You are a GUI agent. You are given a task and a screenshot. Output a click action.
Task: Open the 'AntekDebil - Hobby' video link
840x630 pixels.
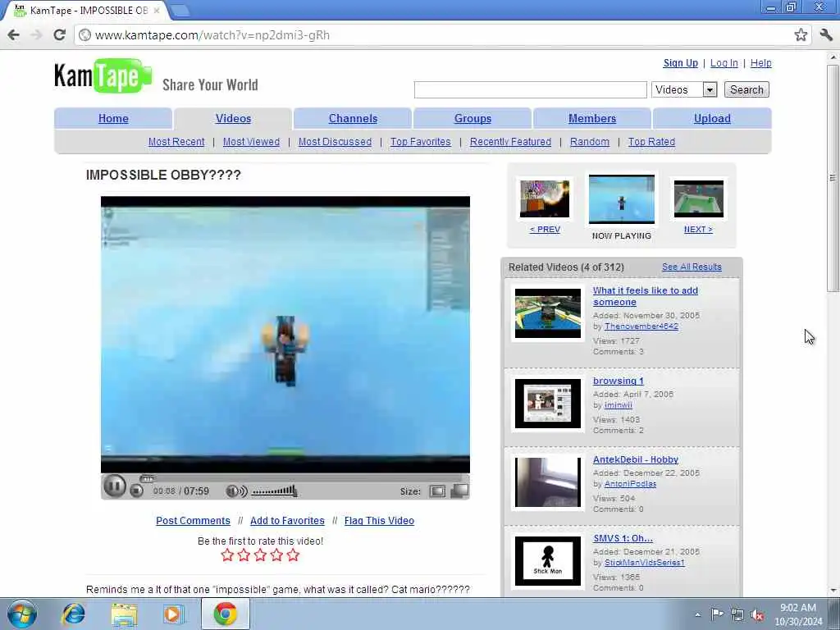tap(636, 459)
